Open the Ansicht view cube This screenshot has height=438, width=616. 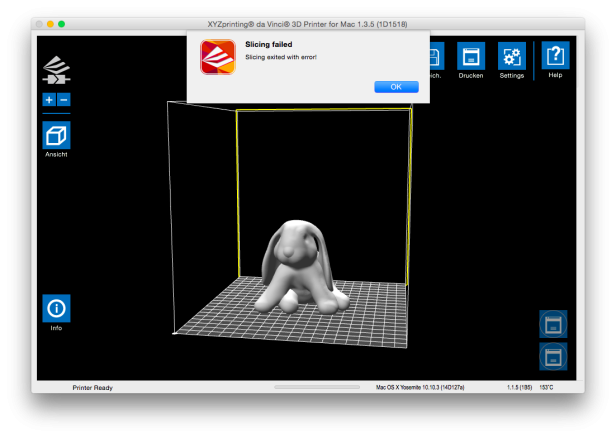tap(56, 136)
